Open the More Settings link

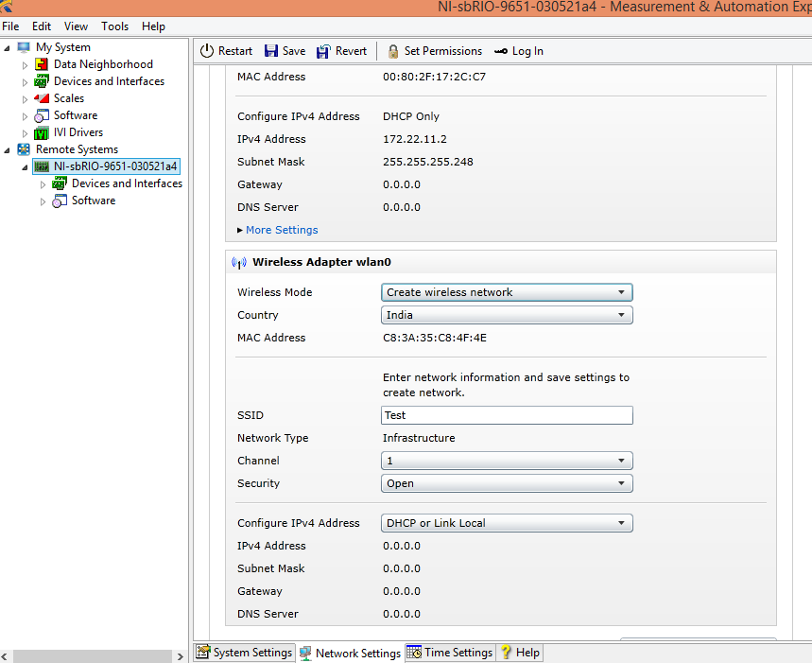point(282,230)
